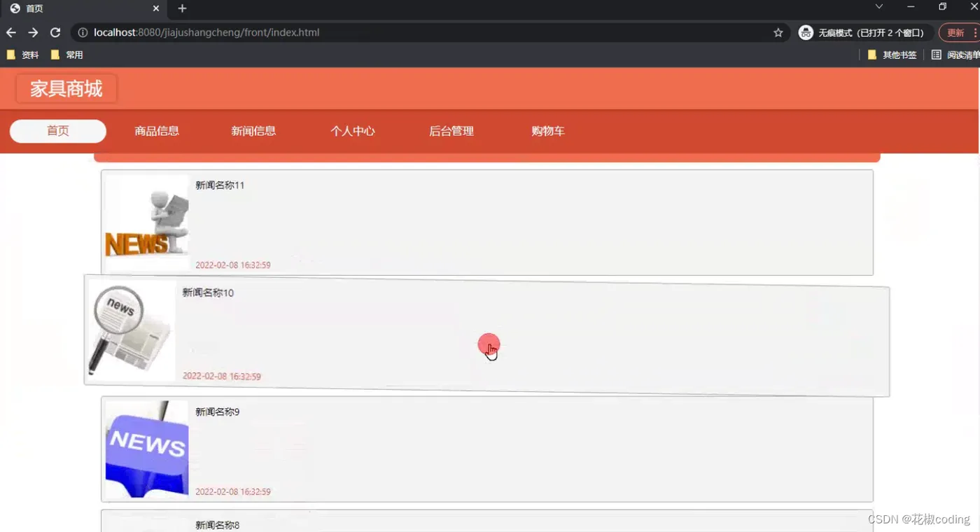The width and height of the screenshot is (980, 532).
Task: Reload the page with the refresh icon
Action: [x=55, y=33]
